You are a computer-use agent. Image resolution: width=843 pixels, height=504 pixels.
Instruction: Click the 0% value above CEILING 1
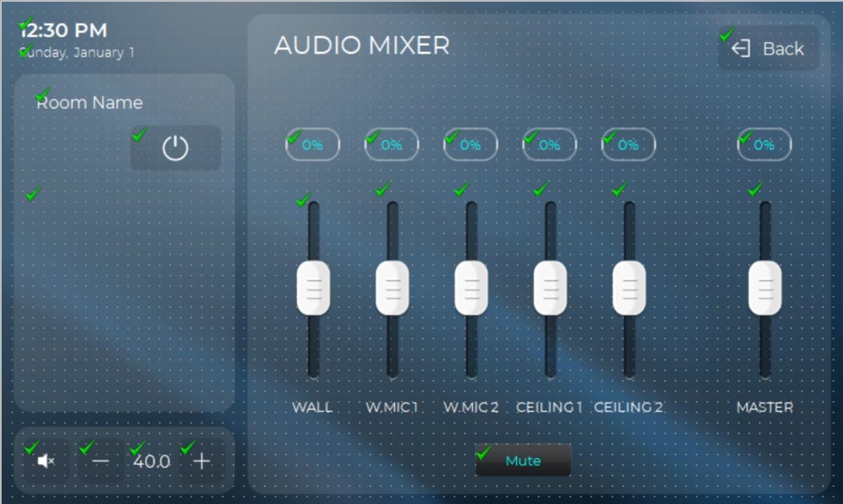[550, 145]
